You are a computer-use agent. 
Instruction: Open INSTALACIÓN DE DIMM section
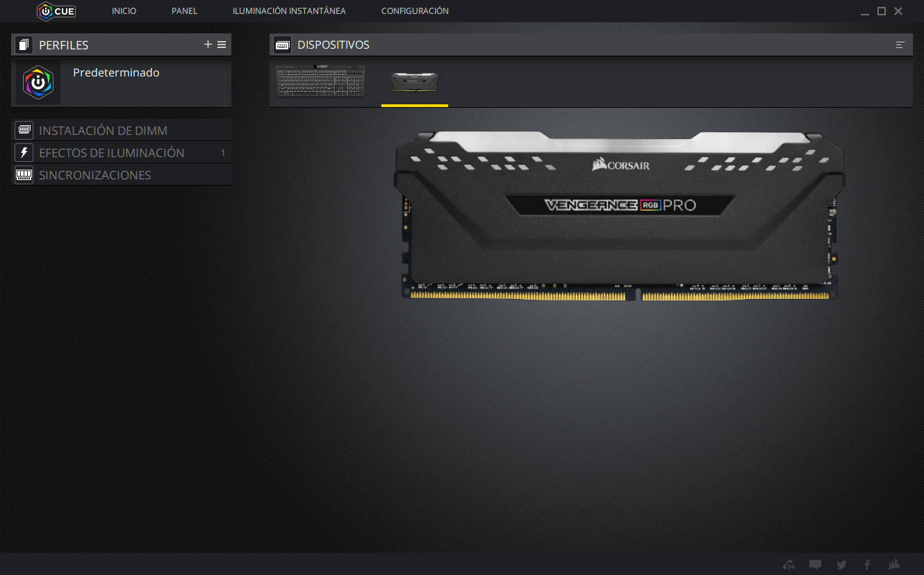coord(122,131)
